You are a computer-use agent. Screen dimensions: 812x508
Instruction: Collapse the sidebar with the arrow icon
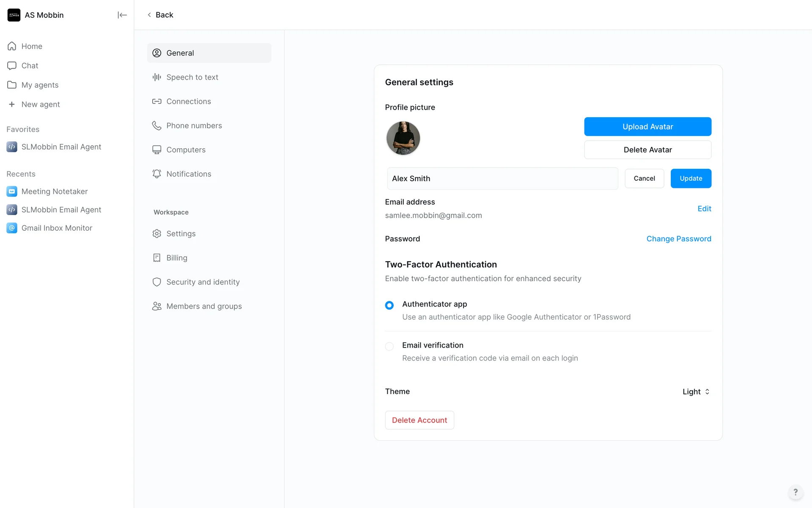click(122, 15)
